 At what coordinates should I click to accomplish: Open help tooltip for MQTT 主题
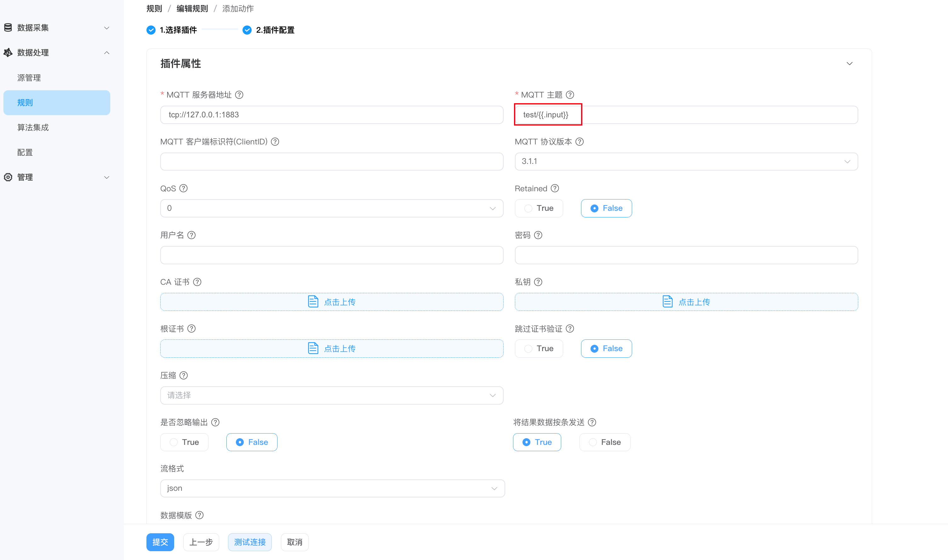[x=570, y=95]
